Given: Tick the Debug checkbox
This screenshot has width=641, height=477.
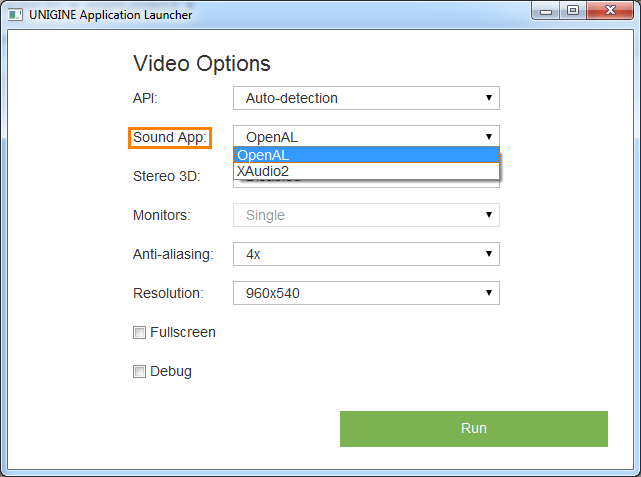Looking at the screenshot, I should point(140,372).
